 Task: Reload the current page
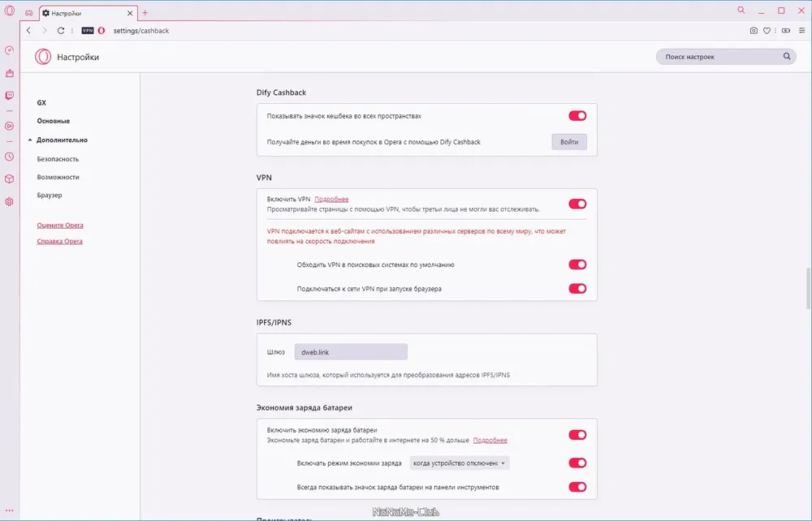(61, 31)
